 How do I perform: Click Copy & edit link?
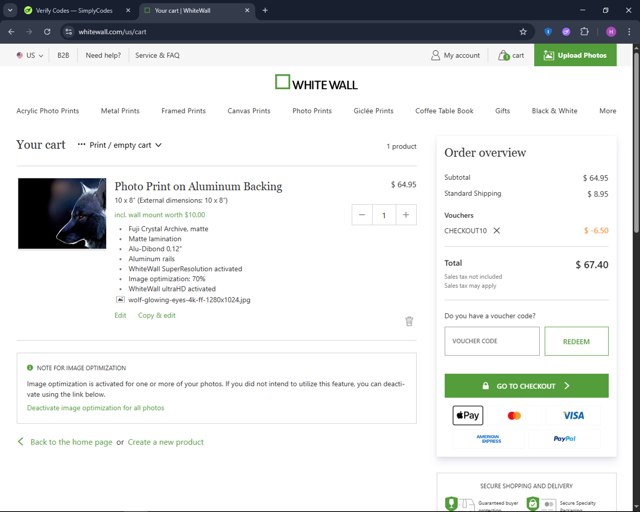(156, 315)
